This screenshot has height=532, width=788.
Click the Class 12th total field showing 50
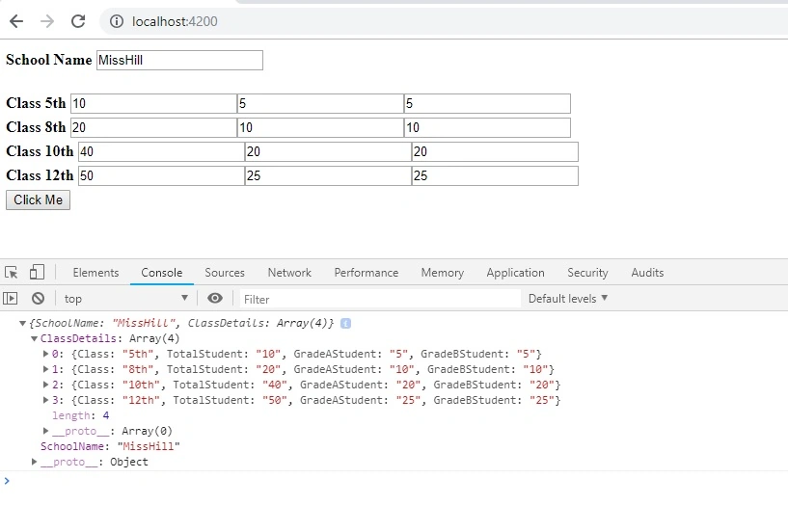(161, 175)
